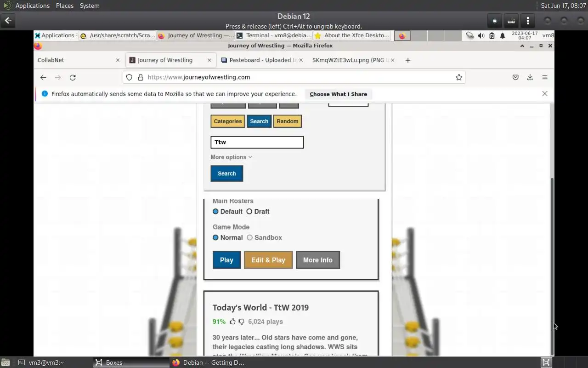Image resolution: width=588 pixels, height=368 pixels.
Task: Reload the Journey of Wrestling page
Action: tap(73, 77)
